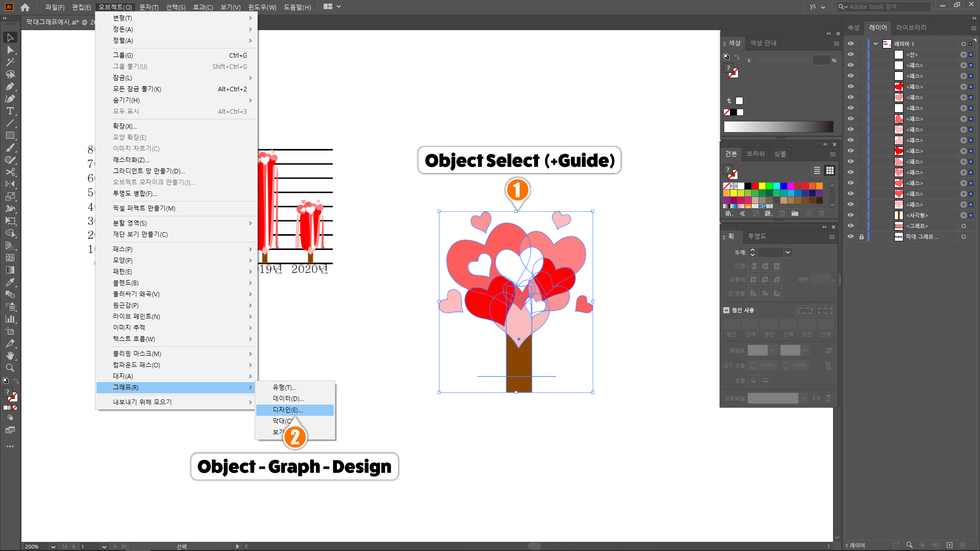
Task: Select the Magic Wand tool
Action: coord(10,62)
